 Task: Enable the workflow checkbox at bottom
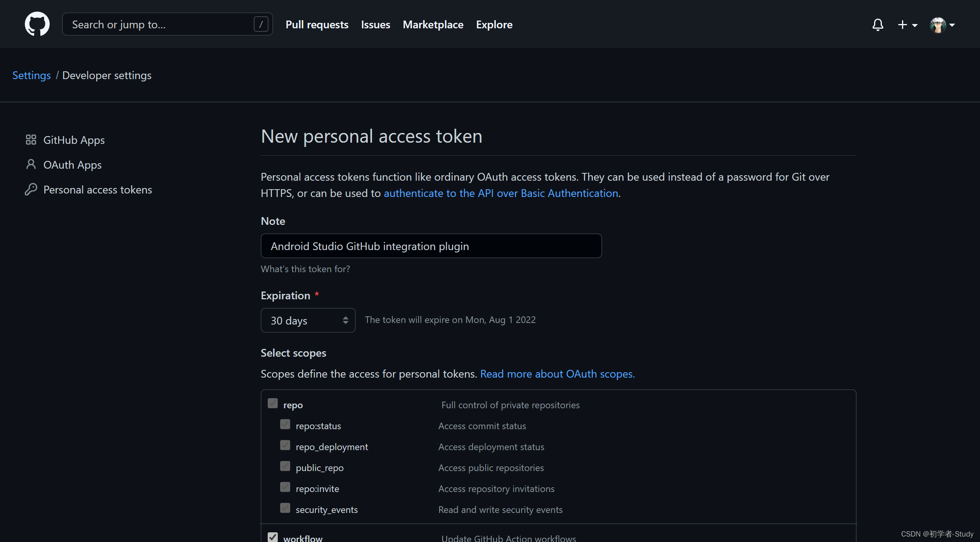272,537
